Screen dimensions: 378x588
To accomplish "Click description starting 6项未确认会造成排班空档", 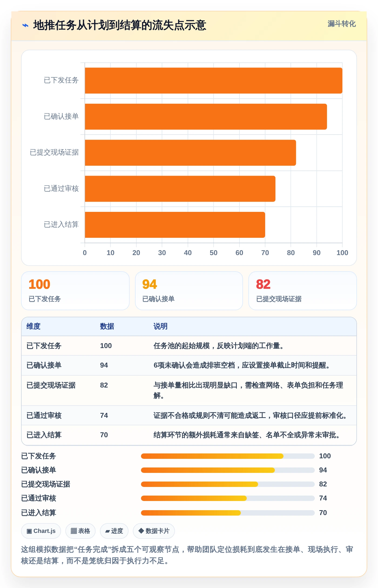I will tap(242, 365).
